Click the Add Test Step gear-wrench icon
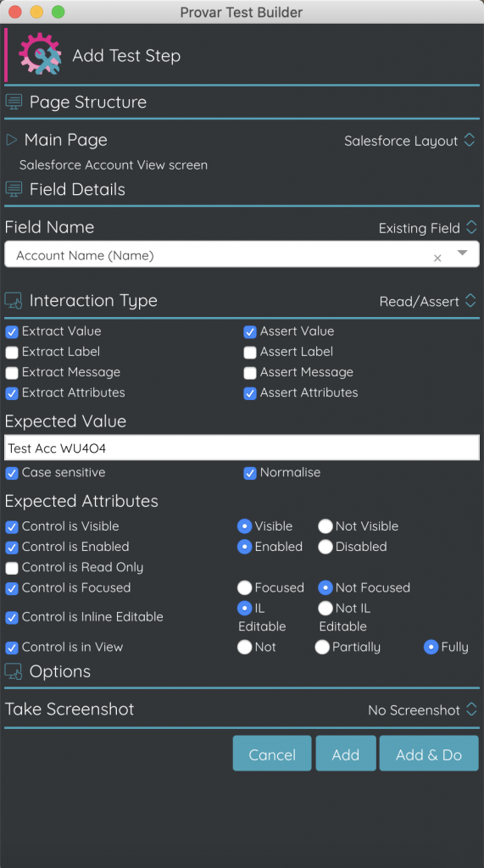The height and width of the screenshot is (868, 484). [40, 53]
